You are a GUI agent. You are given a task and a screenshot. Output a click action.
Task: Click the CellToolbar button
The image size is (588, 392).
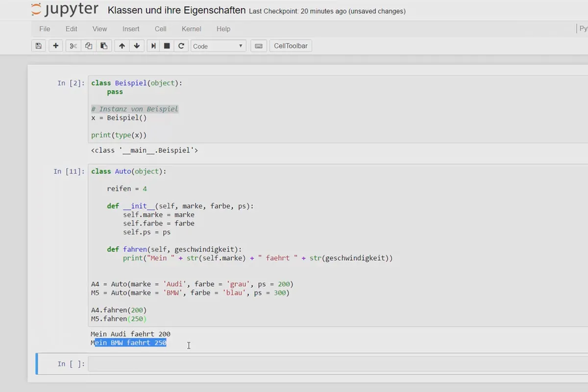(x=291, y=46)
